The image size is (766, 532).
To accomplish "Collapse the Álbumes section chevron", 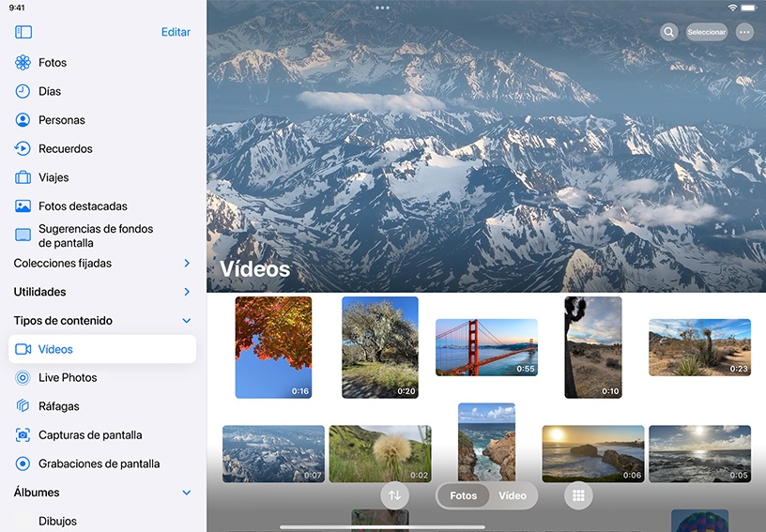I will (x=187, y=493).
